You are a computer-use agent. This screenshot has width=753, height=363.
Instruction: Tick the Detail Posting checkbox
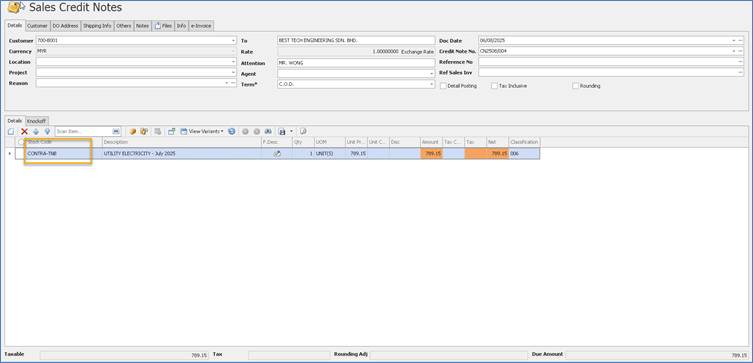click(444, 86)
